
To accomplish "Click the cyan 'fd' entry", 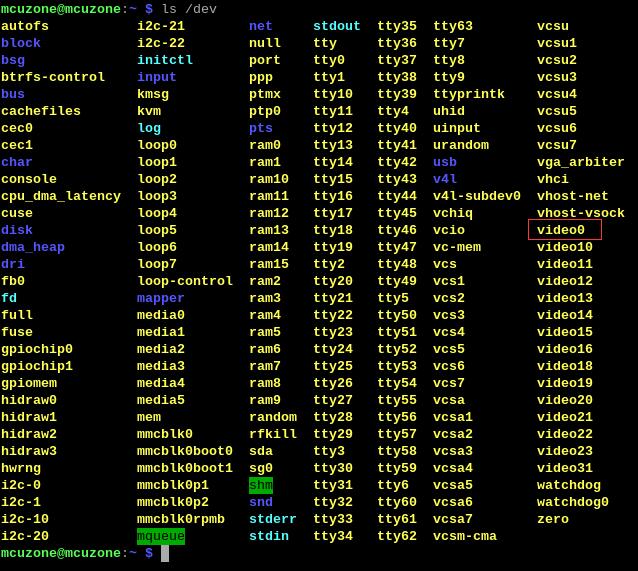I will coord(9,298).
